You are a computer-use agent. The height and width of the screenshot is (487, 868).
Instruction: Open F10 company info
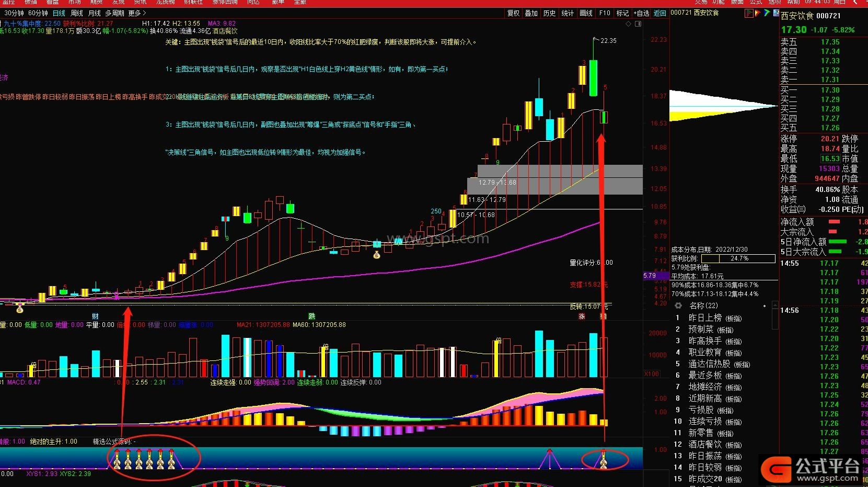605,13
